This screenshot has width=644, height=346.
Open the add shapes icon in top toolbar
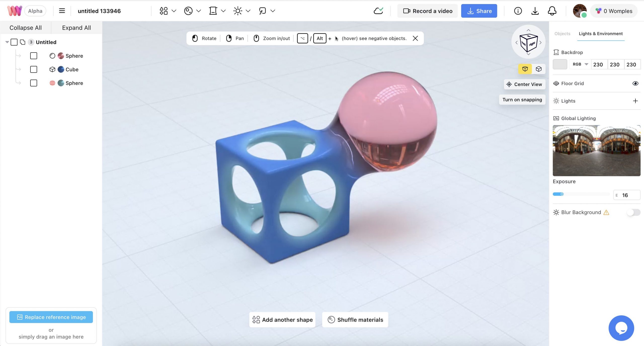pos(164,11)
